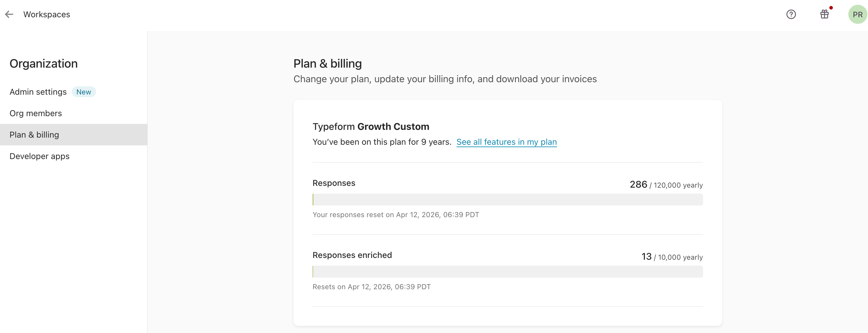Open Developer apps in the sidebar
Image resolution: width=868 pixels, height=333 pixels.
[x=39, y=156]
